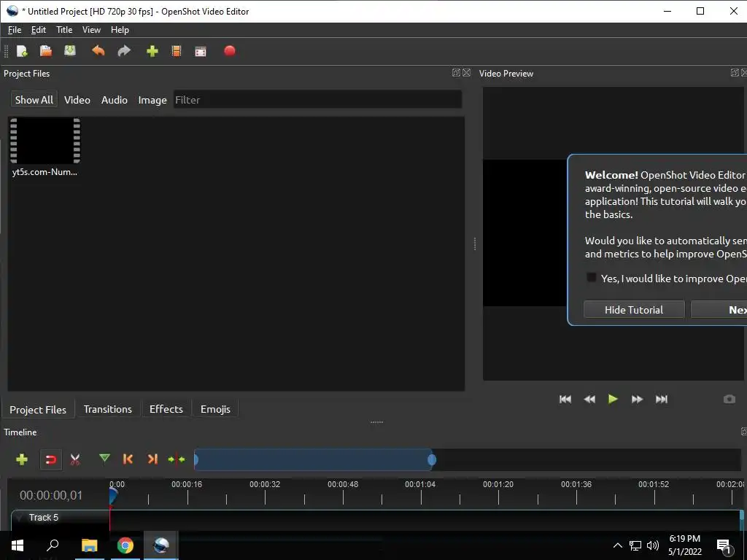This screenshot has width=747, height=560.
Task: Click the blue timeline zoom bar
Action: [314, 459]
